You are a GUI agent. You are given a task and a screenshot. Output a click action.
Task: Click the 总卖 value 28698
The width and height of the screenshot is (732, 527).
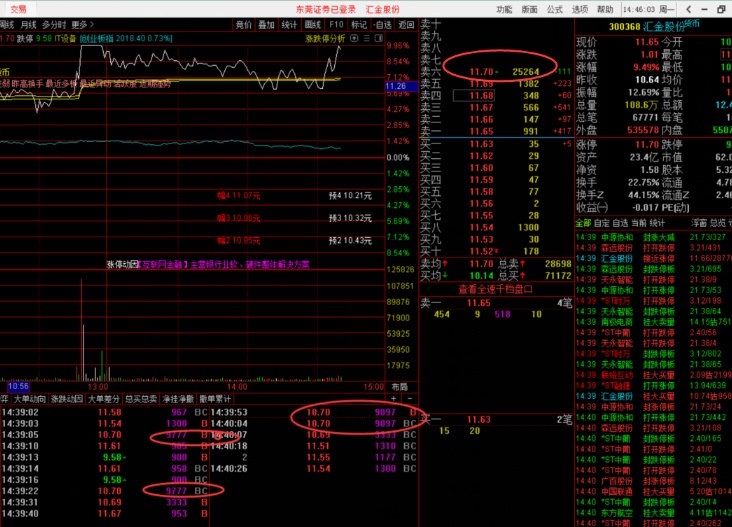tap(558, 264)
